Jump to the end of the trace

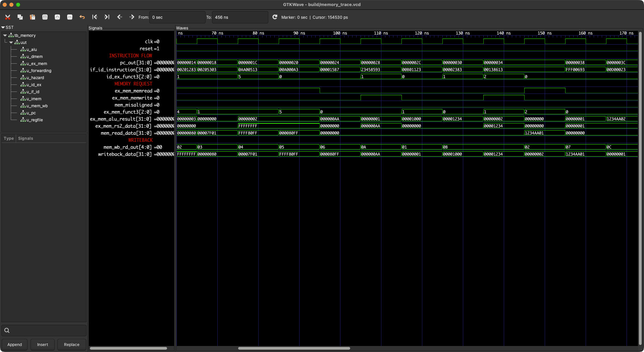107,17
